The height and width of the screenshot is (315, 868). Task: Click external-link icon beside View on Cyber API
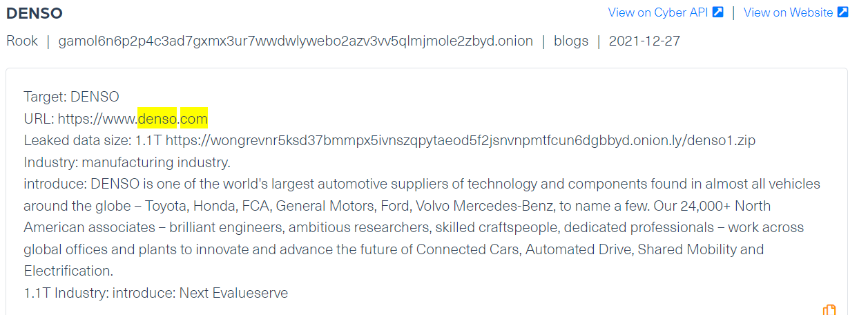(x=718, y=12)
